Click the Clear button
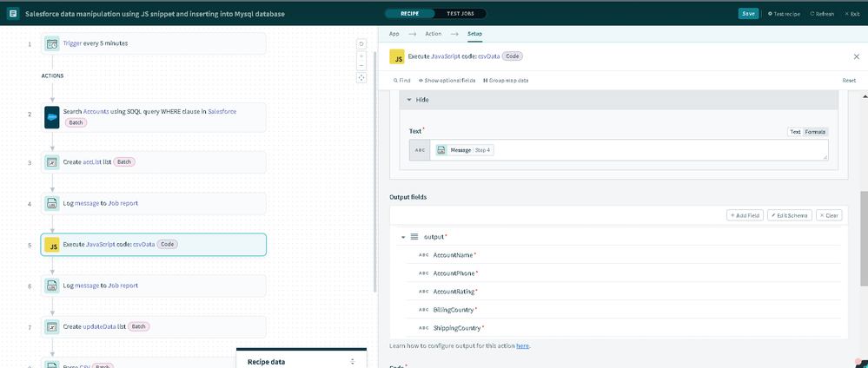 pos(829,215)
